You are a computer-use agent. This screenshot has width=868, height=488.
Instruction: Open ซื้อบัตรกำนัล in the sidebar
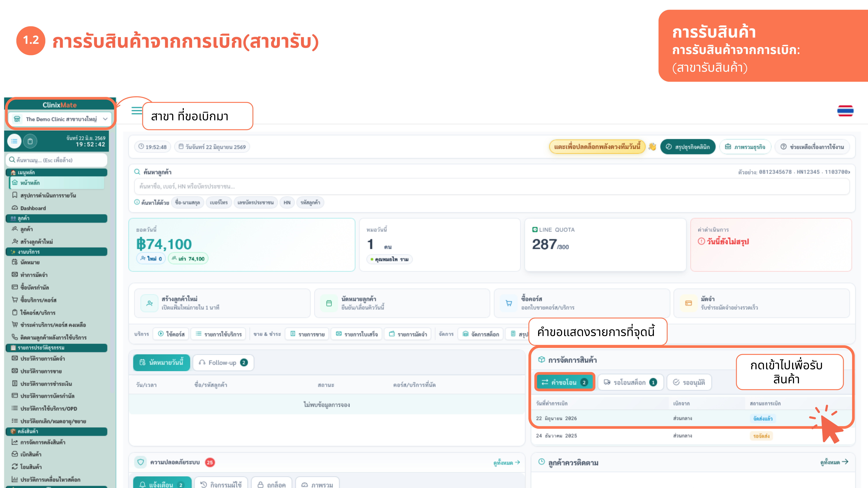click(30, 287)
